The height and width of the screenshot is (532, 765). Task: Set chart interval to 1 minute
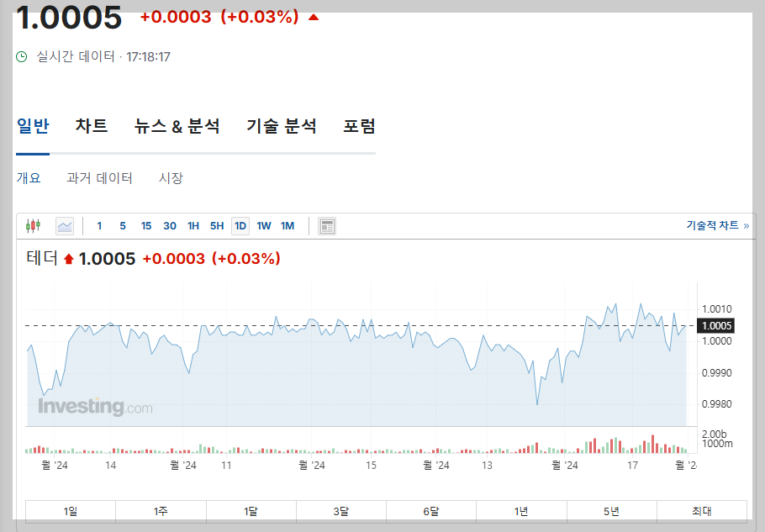(99, 226)
